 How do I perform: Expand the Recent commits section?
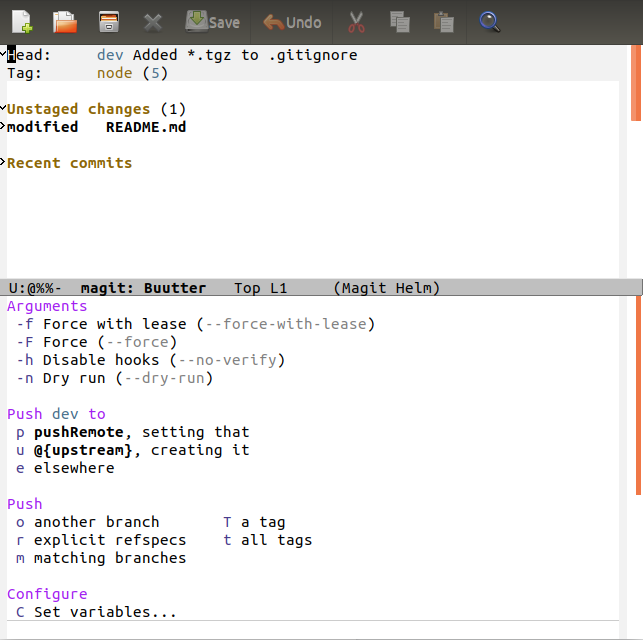tap(69, 163)
